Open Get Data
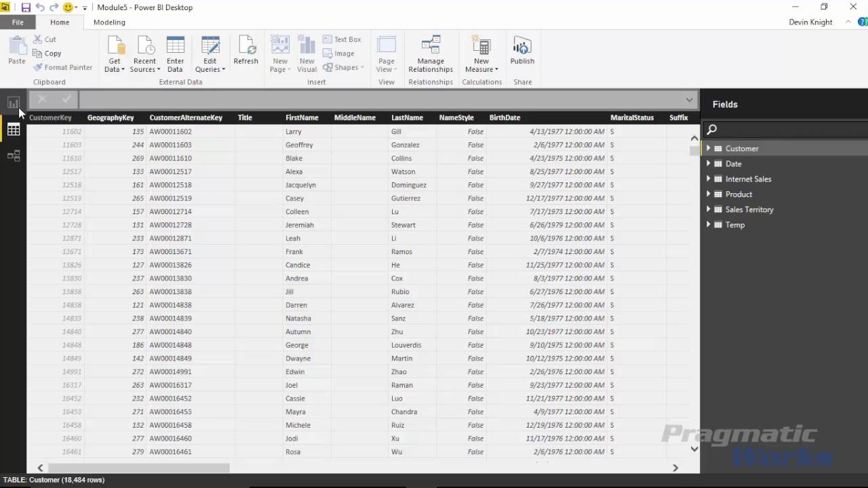The width and height of the screenshot is (868, 488). pyautogui.click(x=115, y=54)
